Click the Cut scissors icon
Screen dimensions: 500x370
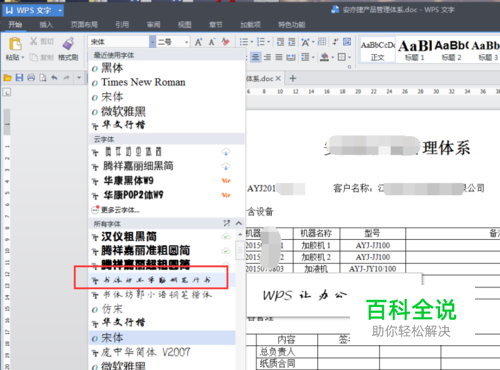point(33,41)
